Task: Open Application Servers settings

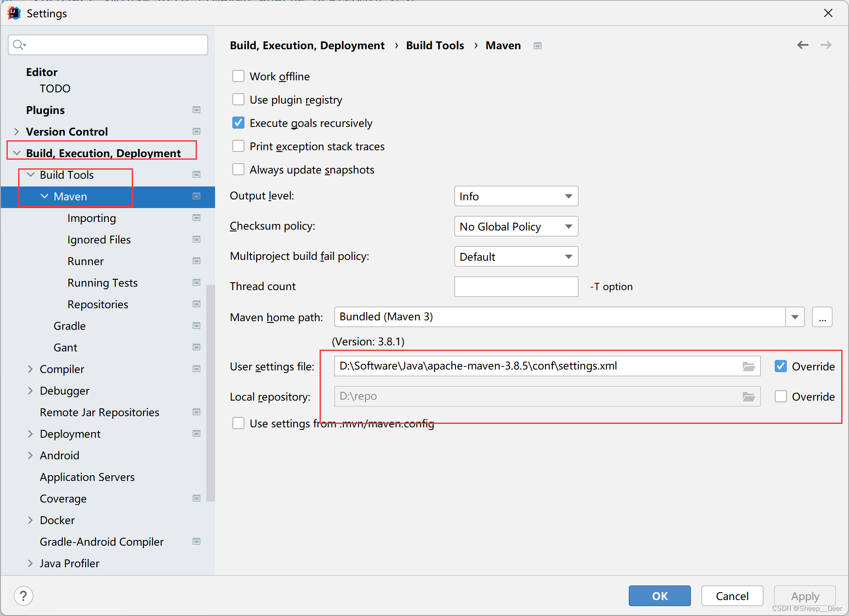Action: [x=87, y=477]
